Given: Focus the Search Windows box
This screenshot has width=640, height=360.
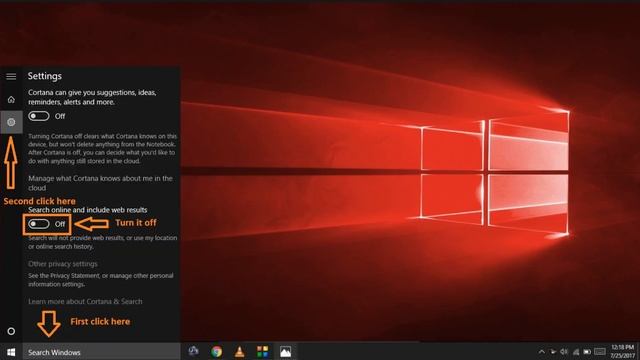Looking at the screenshot, I should click(101, 352).
